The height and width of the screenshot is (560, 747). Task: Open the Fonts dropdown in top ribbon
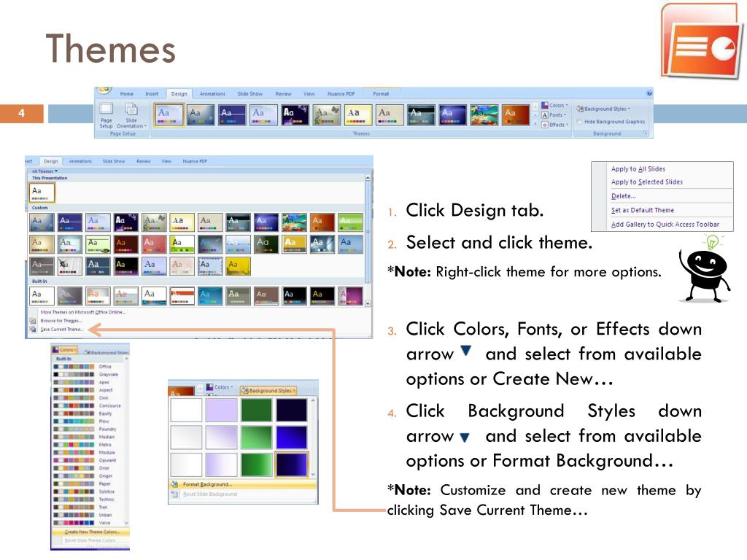(x=554, y=115)
